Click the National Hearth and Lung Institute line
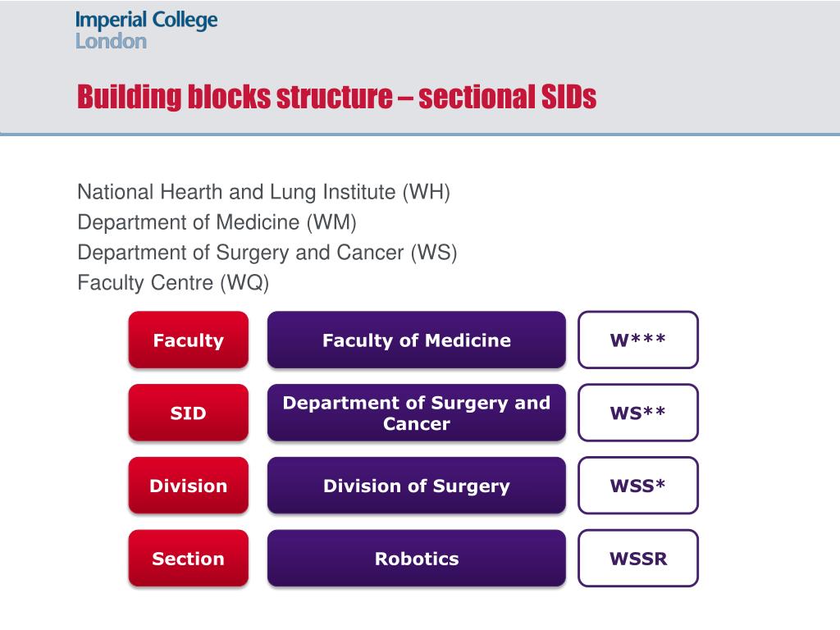The height and width of the screenshot is (630, 840). pos(263,192)
